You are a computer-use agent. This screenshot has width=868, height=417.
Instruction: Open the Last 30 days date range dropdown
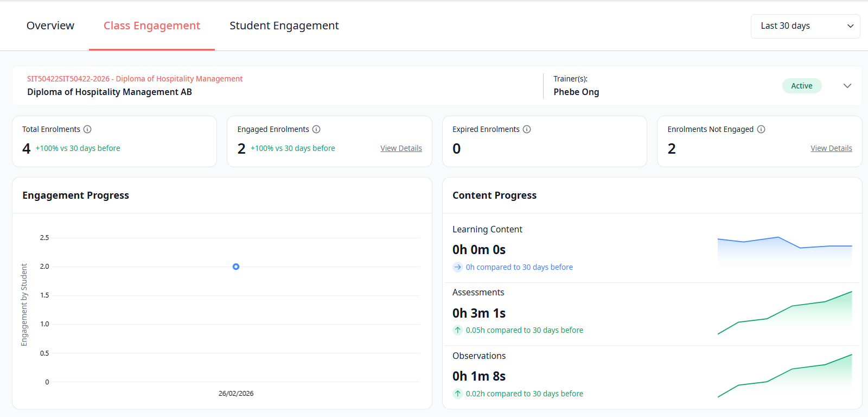[x=805, y=26]
